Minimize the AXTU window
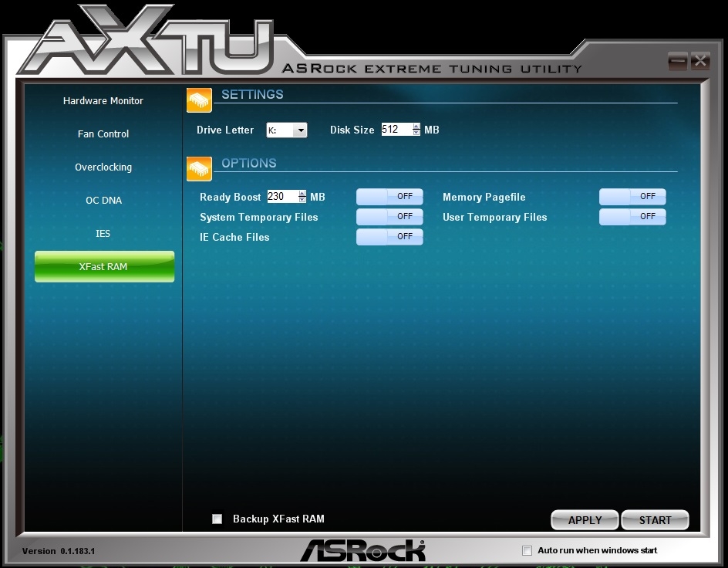 click(678, 61)
